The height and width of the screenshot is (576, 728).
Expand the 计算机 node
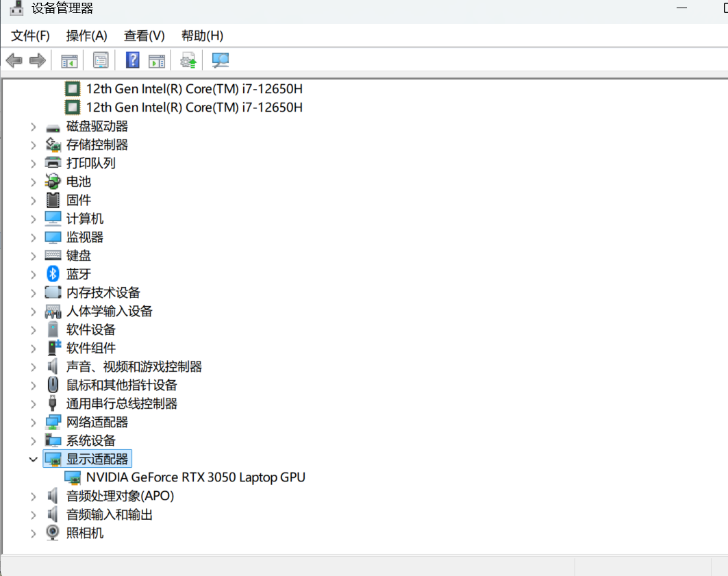point(33,219)
